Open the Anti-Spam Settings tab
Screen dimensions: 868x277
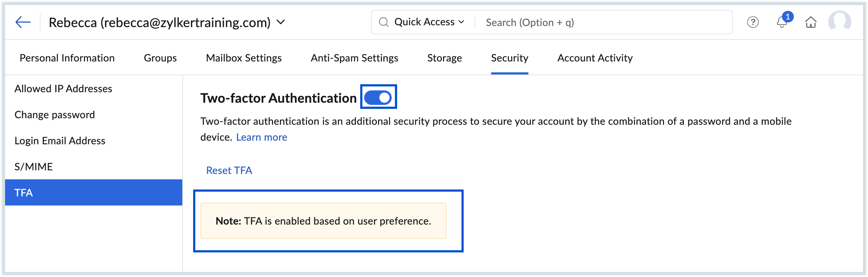[x=354, y=58]
